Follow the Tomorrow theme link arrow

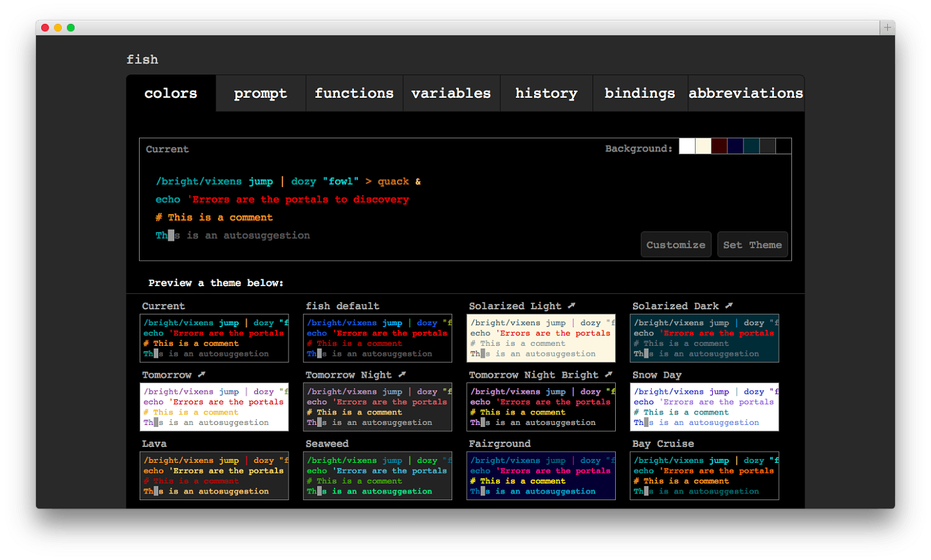pos(201,375)
